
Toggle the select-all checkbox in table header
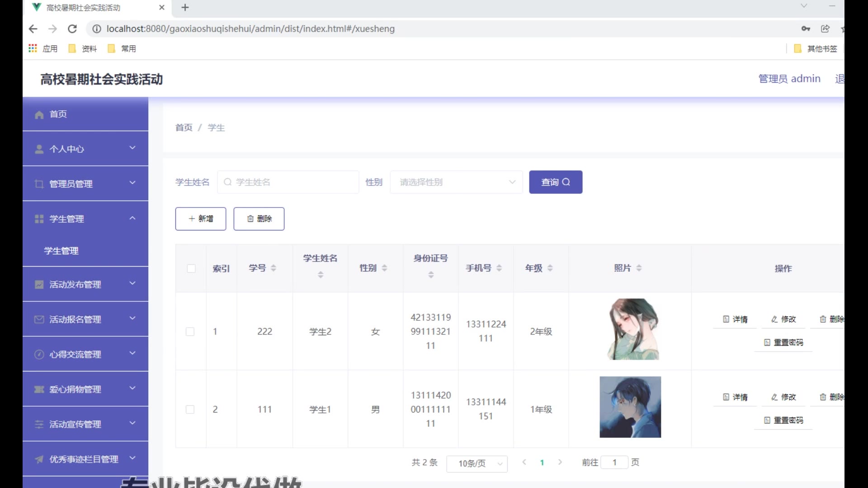191,269
